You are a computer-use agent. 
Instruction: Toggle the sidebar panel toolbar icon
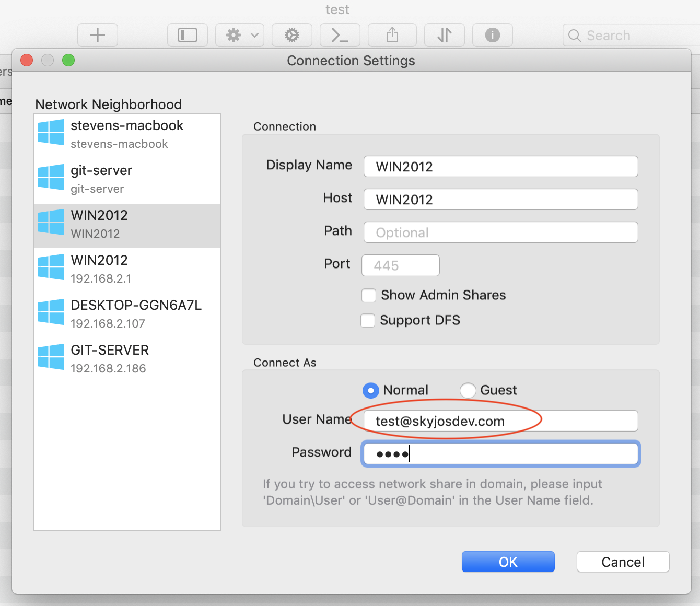click(x=188, y=36)
